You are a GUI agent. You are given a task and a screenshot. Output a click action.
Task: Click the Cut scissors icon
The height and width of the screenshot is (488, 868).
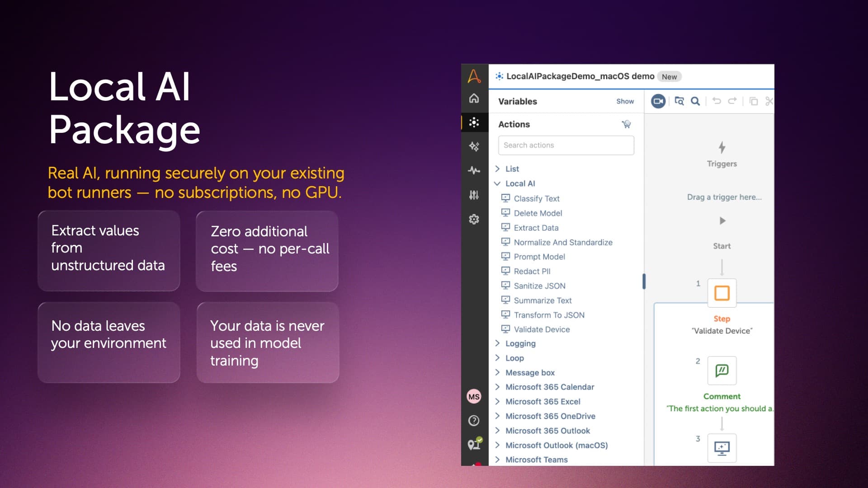(769, 101)
